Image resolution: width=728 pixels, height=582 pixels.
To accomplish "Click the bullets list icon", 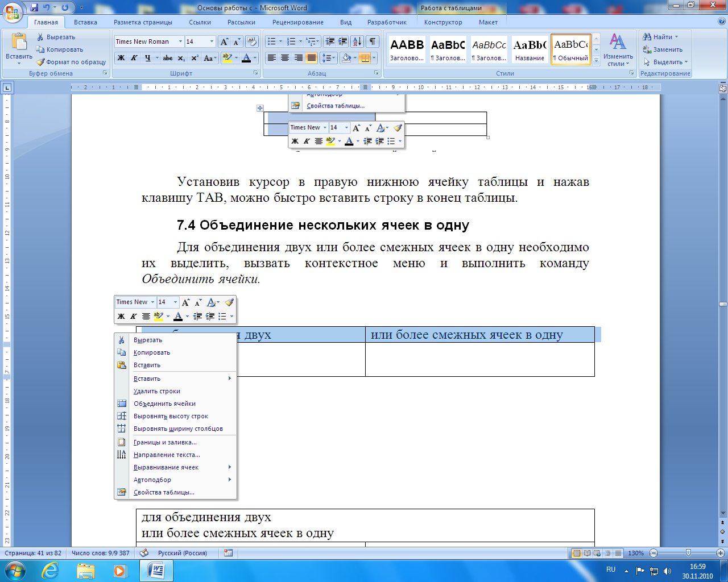I will point(272,41).
